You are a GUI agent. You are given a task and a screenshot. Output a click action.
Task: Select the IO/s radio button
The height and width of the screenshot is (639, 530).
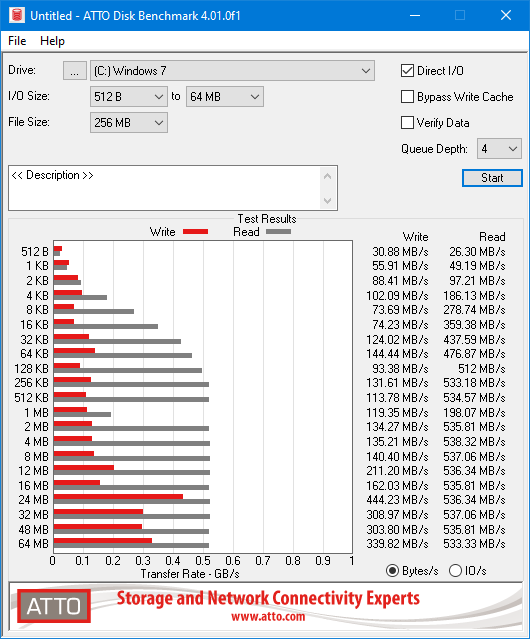pyautogui.click(x=455, y=571)
